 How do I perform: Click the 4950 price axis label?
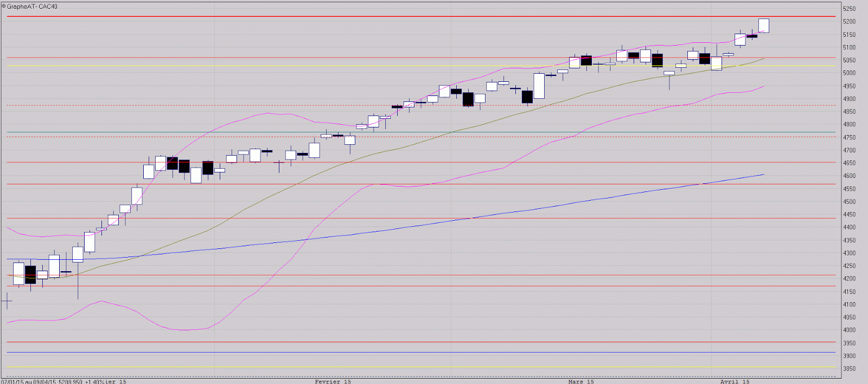[849, 86]
